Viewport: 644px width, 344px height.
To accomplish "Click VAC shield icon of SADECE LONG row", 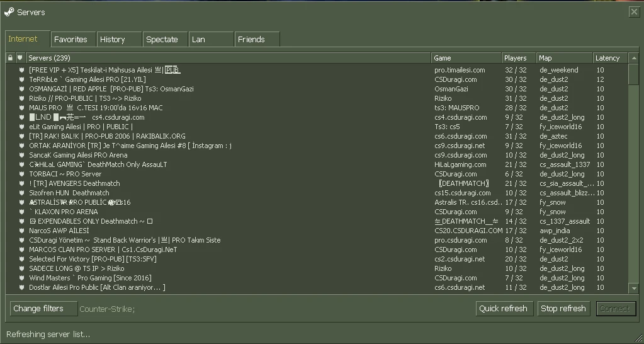I will tap(22, 268).
